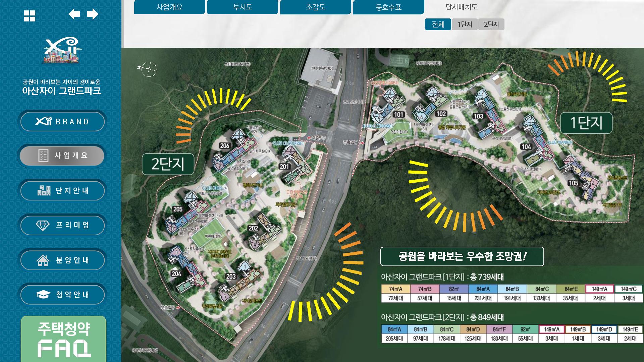Image resolution: width=644 pixels, height=362 pixels.
Task: Click the 74㎡A color swatch
Action: coord(396,289)
